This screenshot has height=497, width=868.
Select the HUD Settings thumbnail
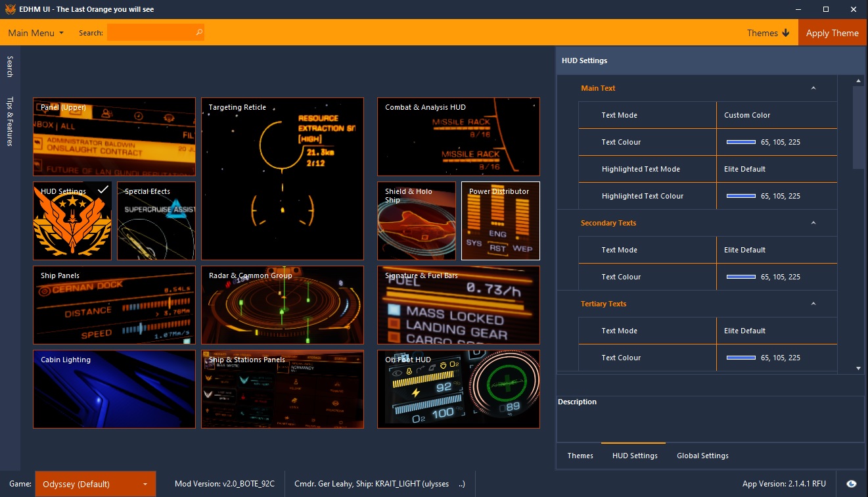(x=72, y=221)
